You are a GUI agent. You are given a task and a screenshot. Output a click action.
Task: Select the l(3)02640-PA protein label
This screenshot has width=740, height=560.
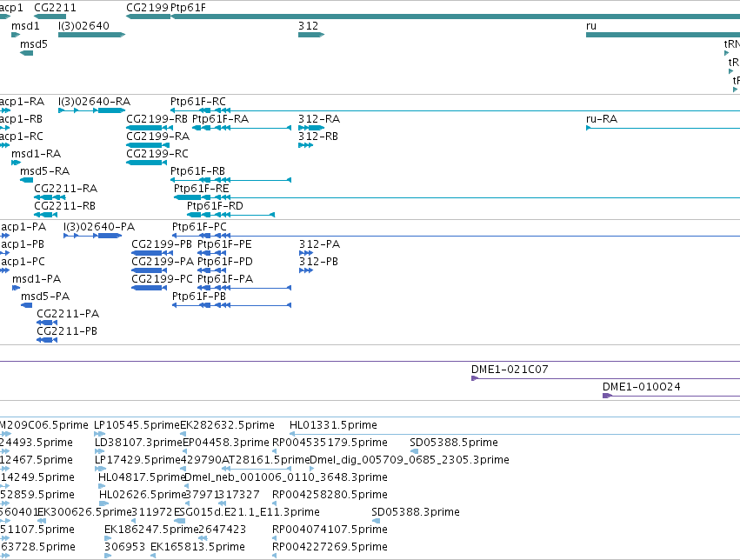coord(99,227)
